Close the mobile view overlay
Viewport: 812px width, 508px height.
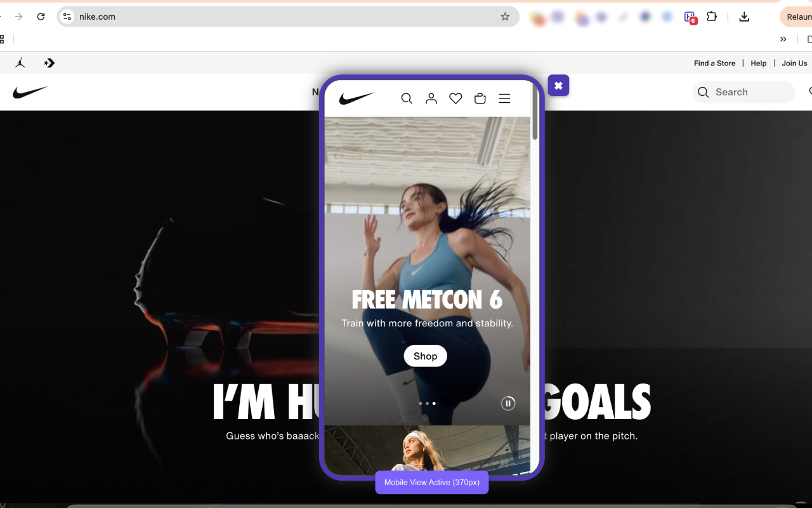[558, 85]
